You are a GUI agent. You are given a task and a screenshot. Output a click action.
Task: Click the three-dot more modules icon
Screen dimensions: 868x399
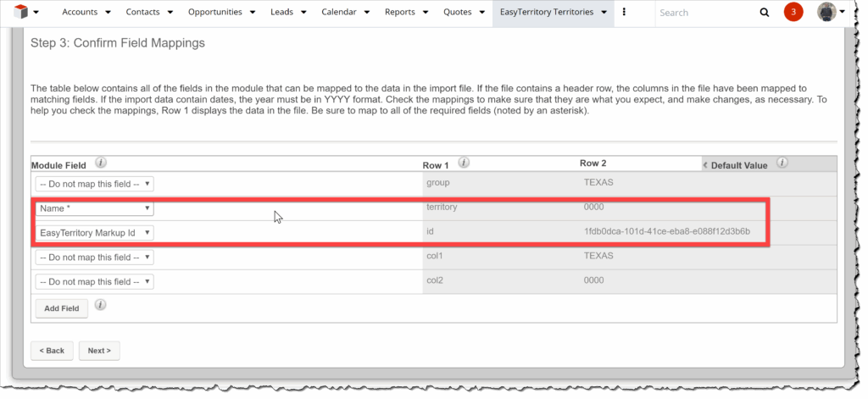(624, 13)
